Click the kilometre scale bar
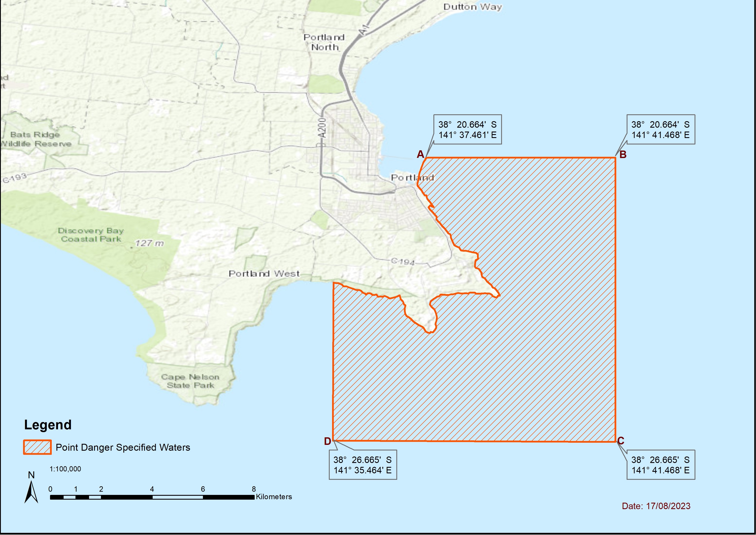 pyautogui.click(x=152, y=497)
